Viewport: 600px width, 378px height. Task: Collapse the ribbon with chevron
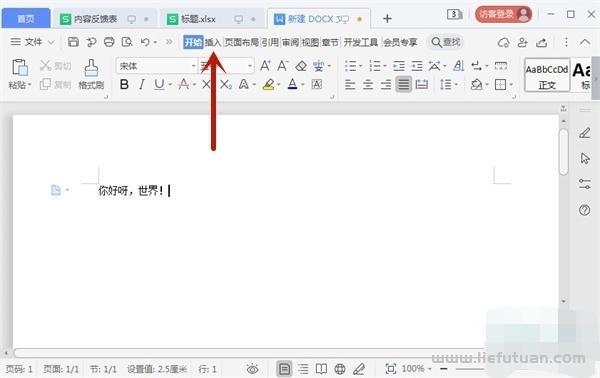coord(585,42)
